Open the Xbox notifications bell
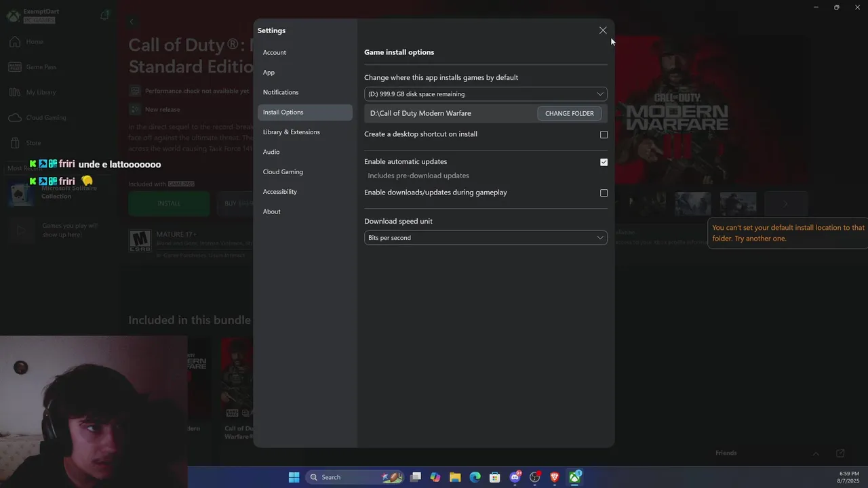868x488 pixels. 104,16
